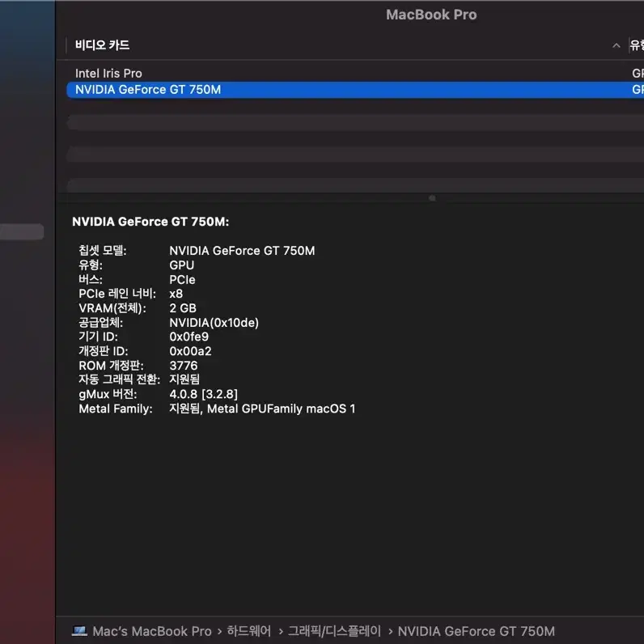Screen dimensions: 644x644
Task: Toggle sort order chevron in column header
Action: pyautogui.click(x=616, y=45)
